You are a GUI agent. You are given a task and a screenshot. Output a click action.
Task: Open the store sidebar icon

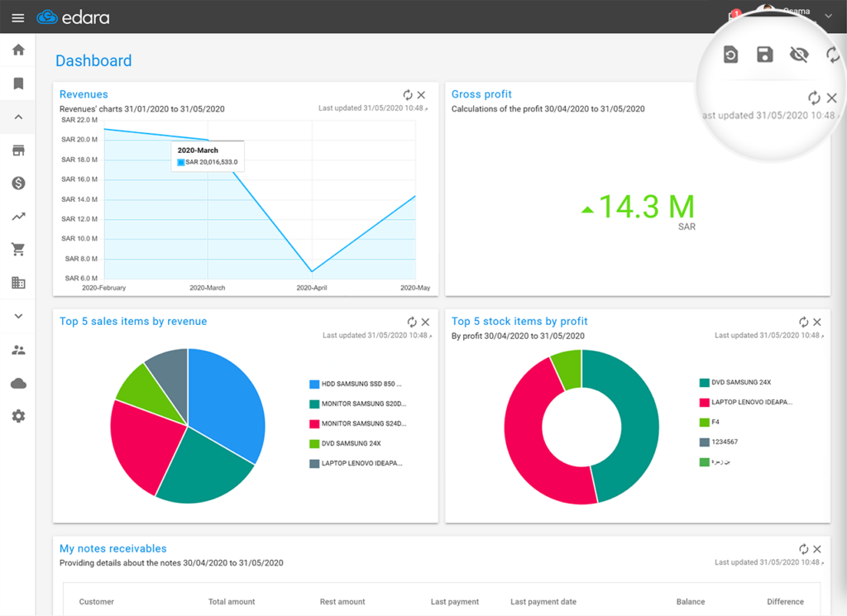point(18,150)
